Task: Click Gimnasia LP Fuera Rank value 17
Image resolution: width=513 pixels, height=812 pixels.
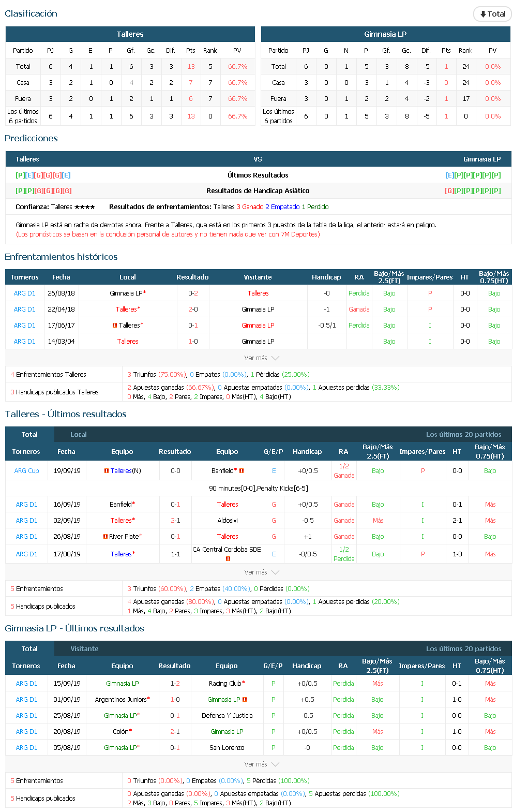Action: (466, 99)
